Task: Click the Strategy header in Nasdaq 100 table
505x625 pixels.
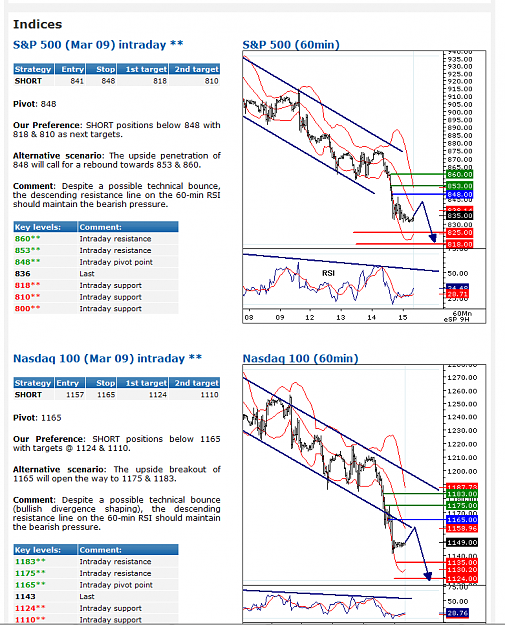Action: click(33, 383)
